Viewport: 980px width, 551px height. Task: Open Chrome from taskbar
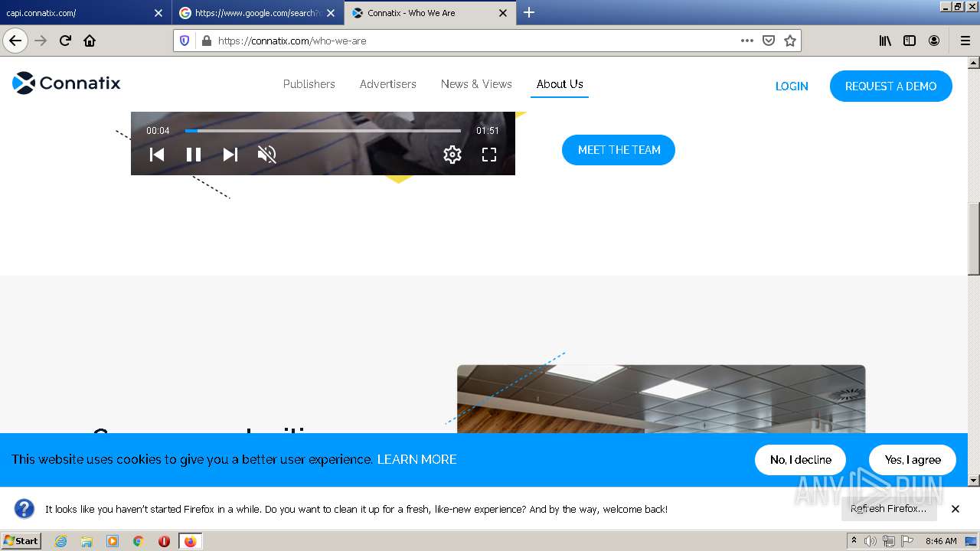139,541
